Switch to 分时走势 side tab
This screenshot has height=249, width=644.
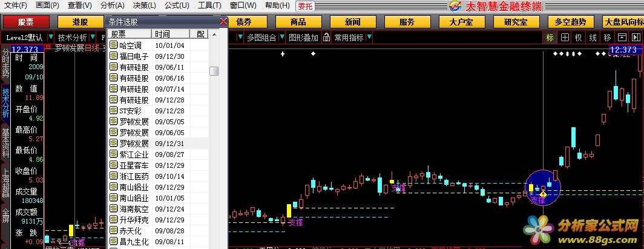point(6,63)
